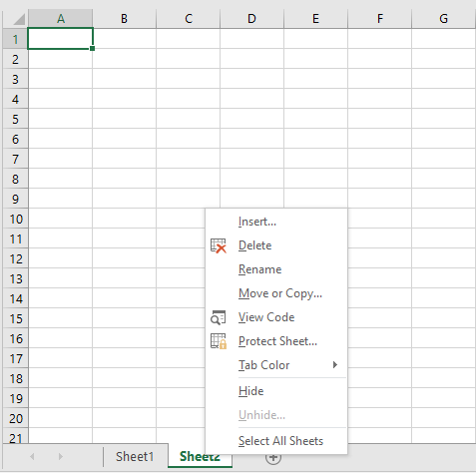Screen dimensions: 476x473
Task: Select column G header
Action: coord(443,19)
